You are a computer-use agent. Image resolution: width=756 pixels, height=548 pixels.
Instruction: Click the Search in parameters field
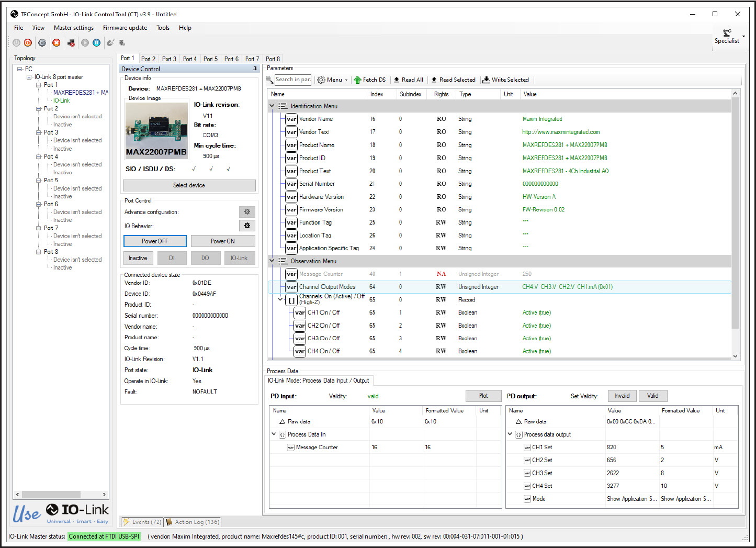point(293,80)
